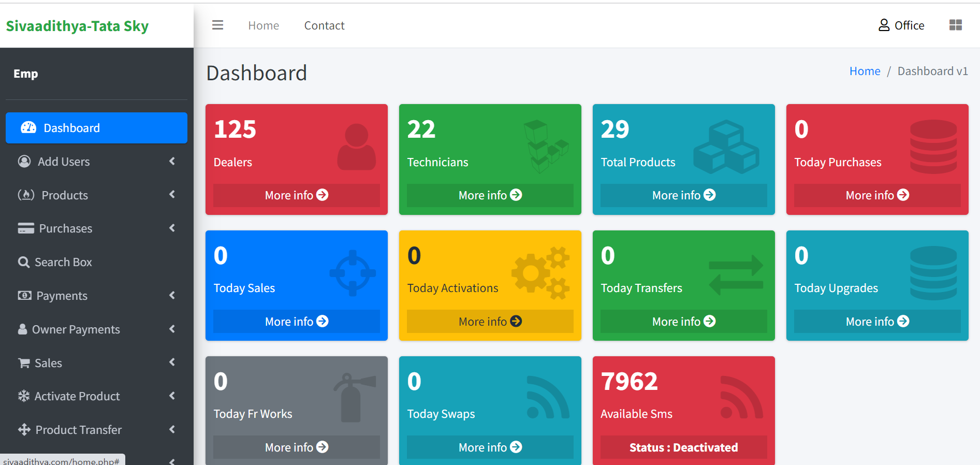980x465 pixels.
Task: Open More info on Today Activations card
Action: 490,322
